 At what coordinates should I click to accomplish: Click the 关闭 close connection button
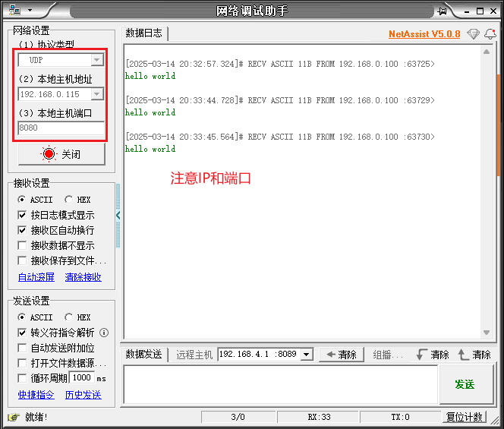pos(61,154)
